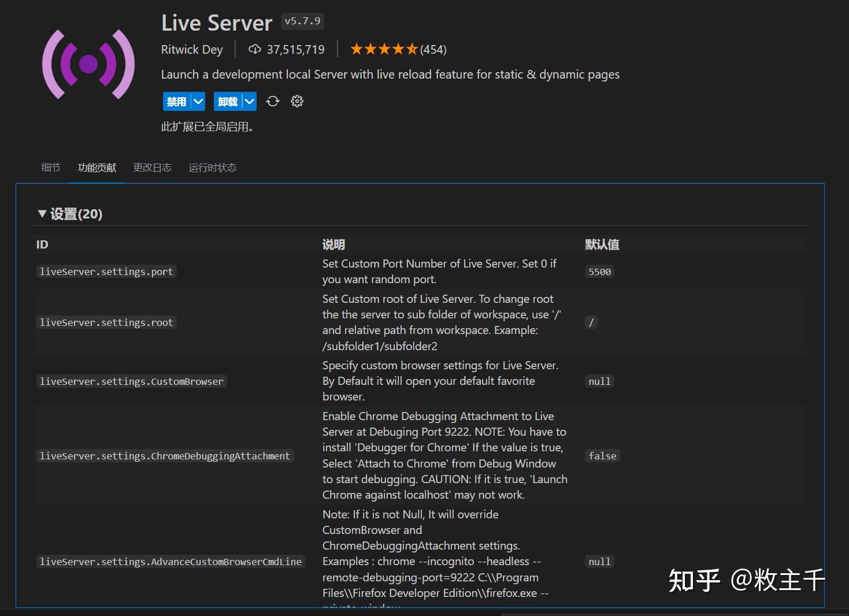The image size is (849, 616).
Task: Click the 禁用 (disable) button
Action: click(x=177, y=102)
